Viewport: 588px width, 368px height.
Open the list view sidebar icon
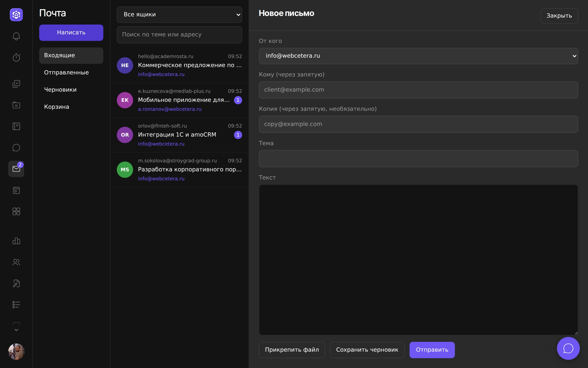(16, 304)
